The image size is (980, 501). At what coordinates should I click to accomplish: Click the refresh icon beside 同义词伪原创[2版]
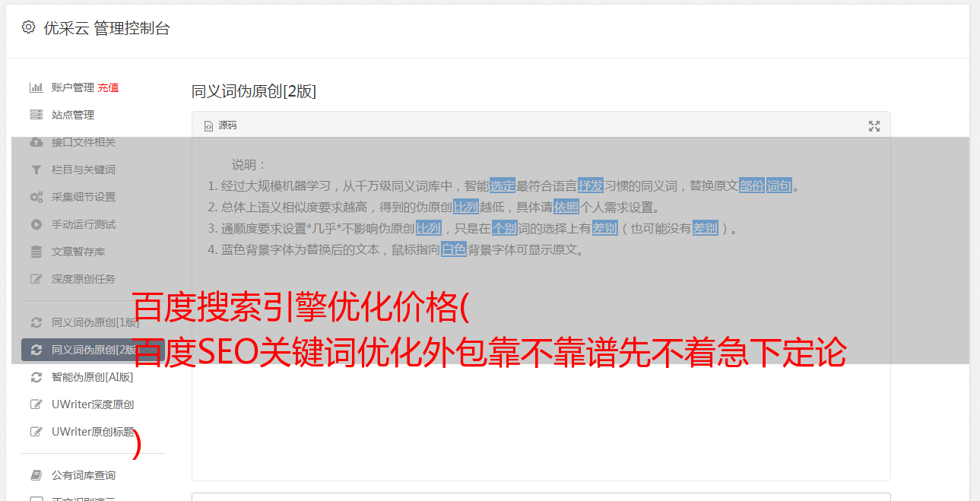tap(36, 350)
